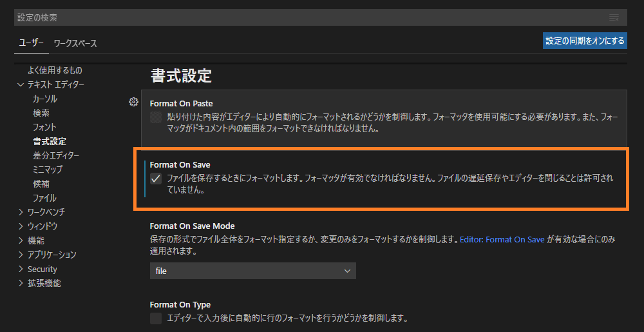Uncheck the Format On Save checkbox

[156, 179]
